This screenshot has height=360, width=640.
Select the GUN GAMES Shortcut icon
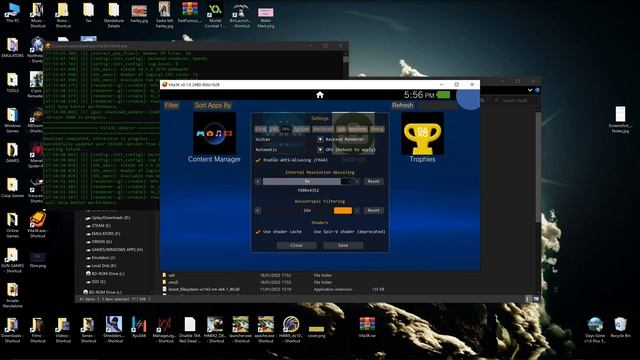click(12, 260)
